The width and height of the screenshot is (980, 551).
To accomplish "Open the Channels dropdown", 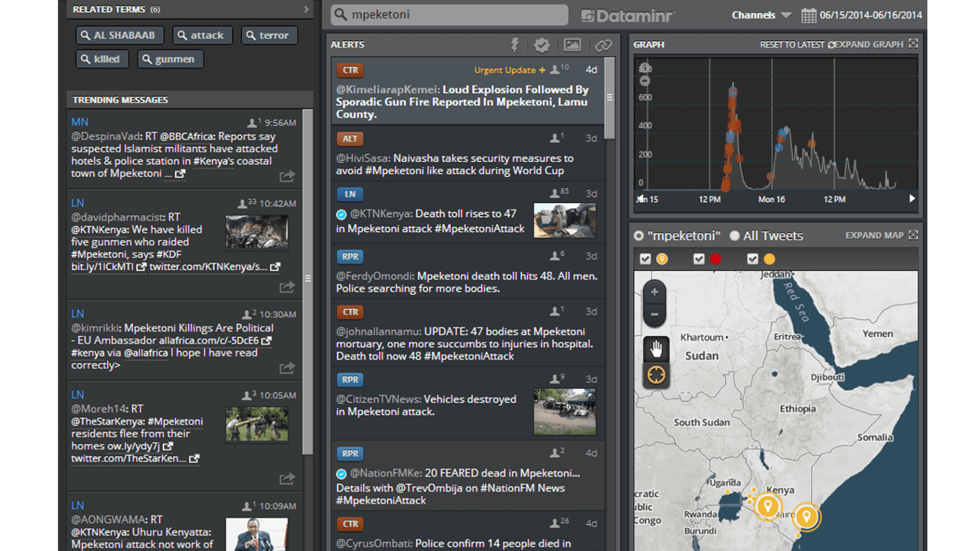I will (761, 15).
